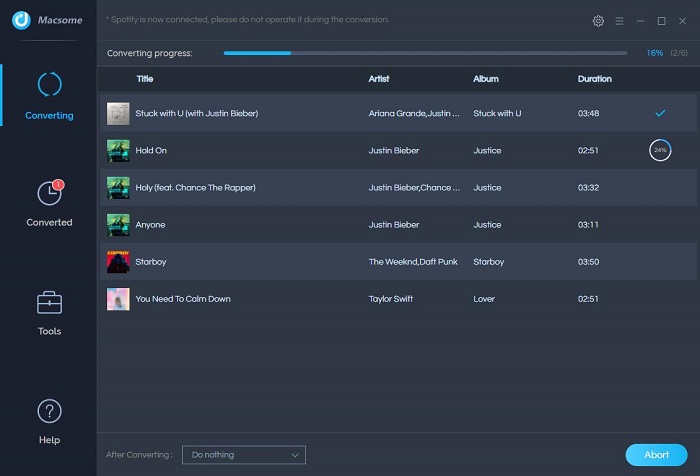Select the Starboy album thumbnail
The height and width of the screenshot is (476, 700).
(x=118, y=262)
